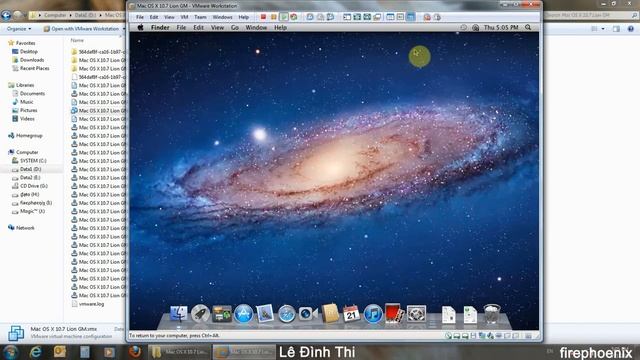Open Photo Booth in the dock

point(394,313)
